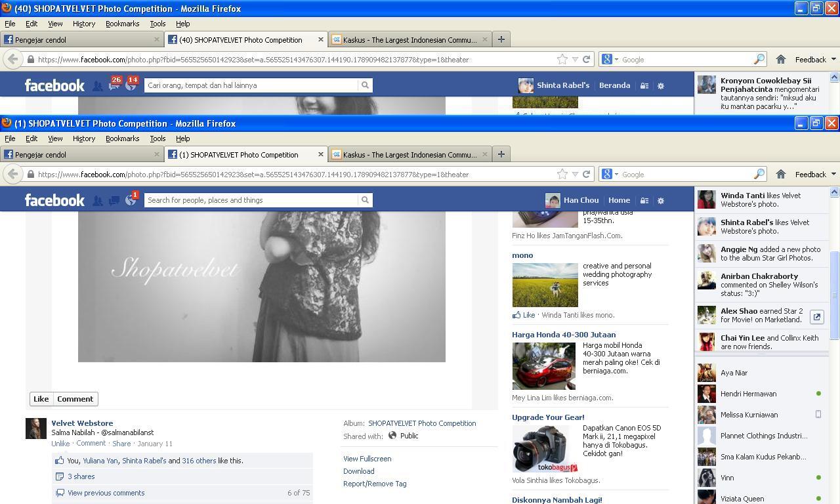Click the yellow field mono ad thumbnail
840x504 pixels.
click(x=545, y=285)
